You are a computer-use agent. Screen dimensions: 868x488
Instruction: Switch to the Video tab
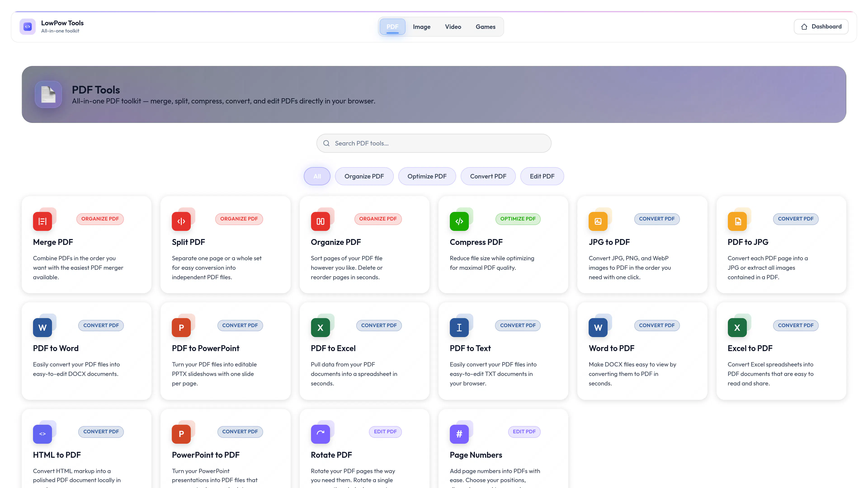[x=453, y=27]
